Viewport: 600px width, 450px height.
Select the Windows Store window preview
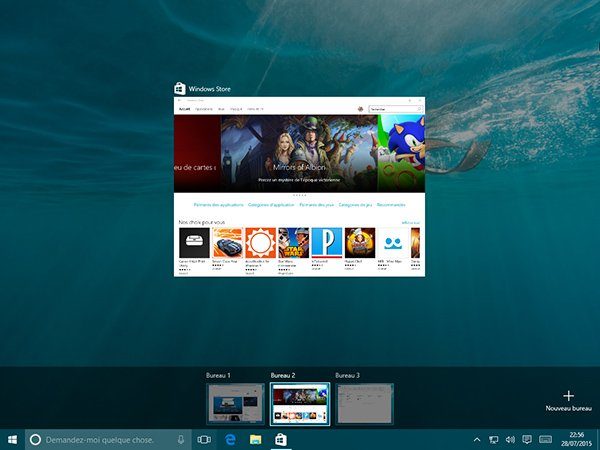pos(299,188)
